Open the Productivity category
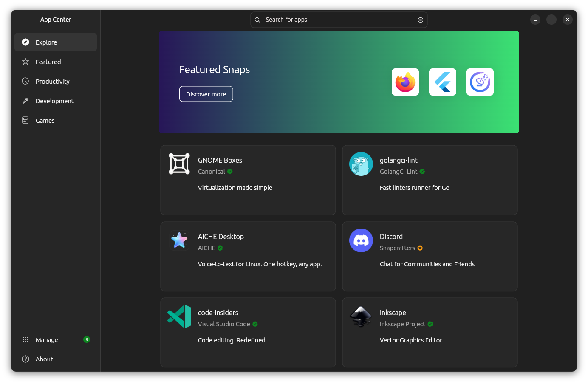Screen dimensions: 588x384 [56, 81]
